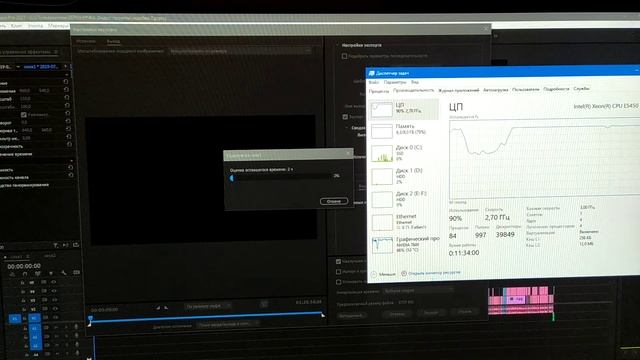Open Подробности tab in Task Manager
This screenshot has height=360, width=640.
556,89
